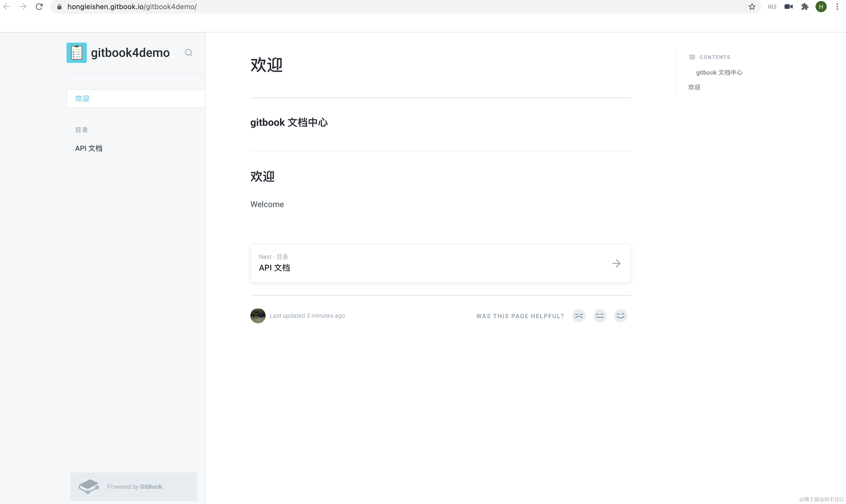Open Chrome's three-dot menu
This screenshot has width=846, height=504.
click(838, 6)
